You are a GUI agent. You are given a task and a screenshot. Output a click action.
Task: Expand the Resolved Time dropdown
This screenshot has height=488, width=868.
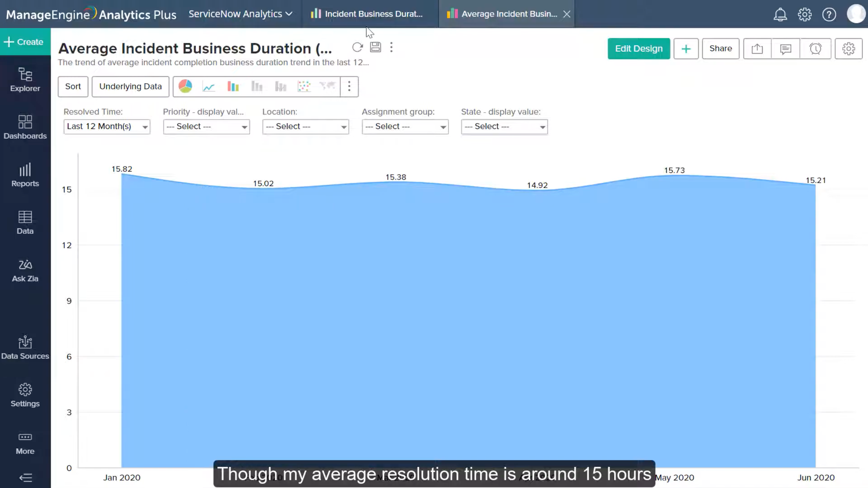[107, 127]
